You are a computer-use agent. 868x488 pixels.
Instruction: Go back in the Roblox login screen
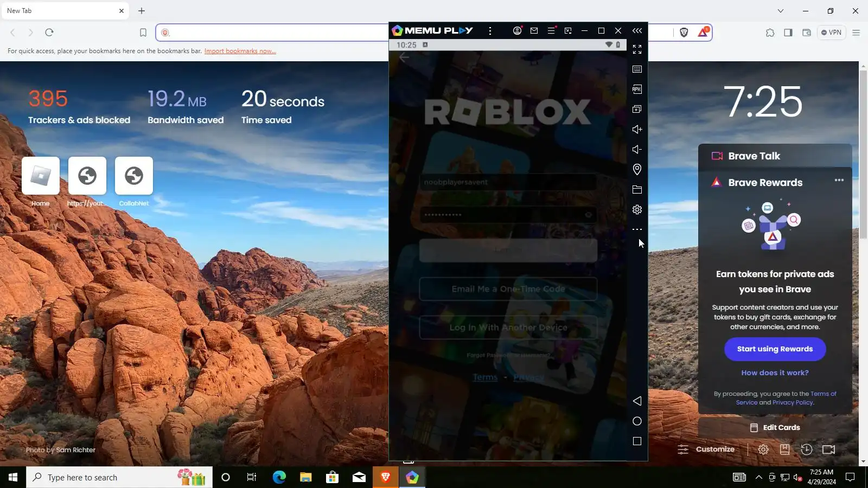404,57
